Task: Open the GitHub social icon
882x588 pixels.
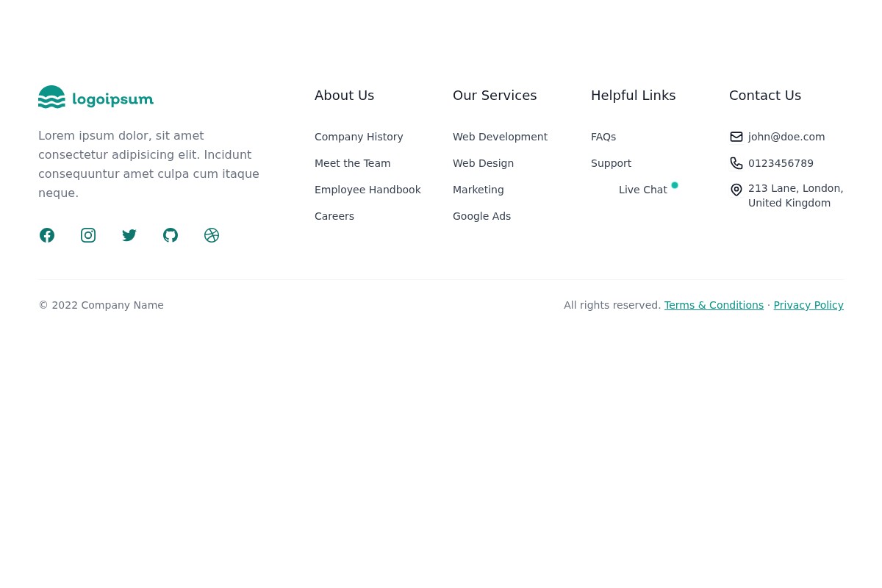Action: point(171,235)
